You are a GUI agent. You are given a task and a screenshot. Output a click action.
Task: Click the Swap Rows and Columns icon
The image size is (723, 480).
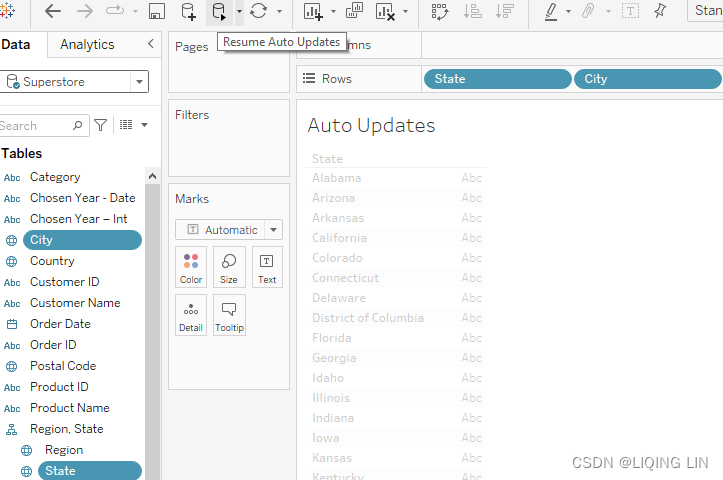click(x=440, y=11)
